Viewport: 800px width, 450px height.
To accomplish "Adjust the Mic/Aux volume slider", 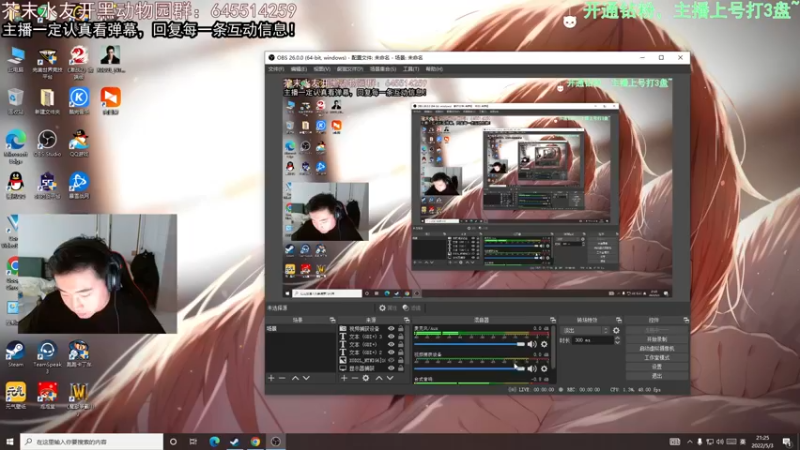I will click(x=469, y=344).
